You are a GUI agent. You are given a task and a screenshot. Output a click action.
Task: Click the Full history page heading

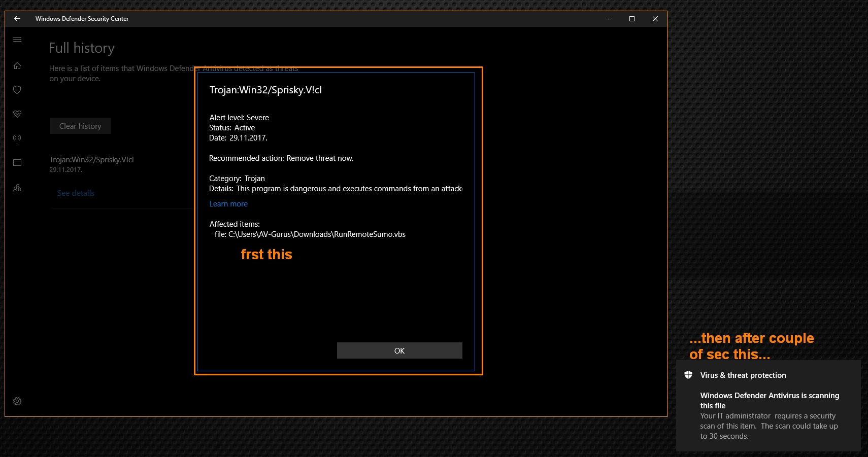(82, 48)
